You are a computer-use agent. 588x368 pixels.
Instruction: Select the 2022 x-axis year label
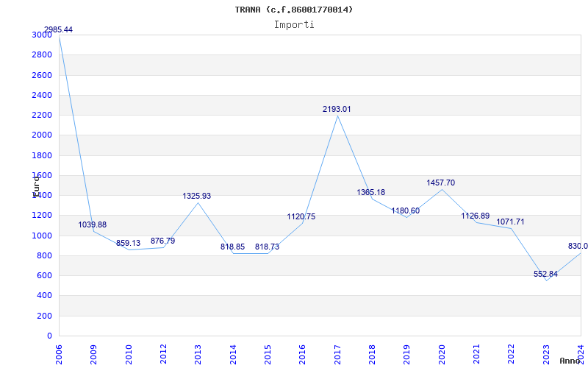[511, 354]
